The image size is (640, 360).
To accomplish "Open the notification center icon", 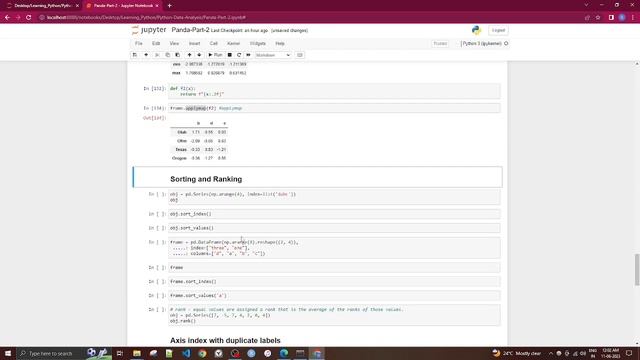I will (629, 353).
